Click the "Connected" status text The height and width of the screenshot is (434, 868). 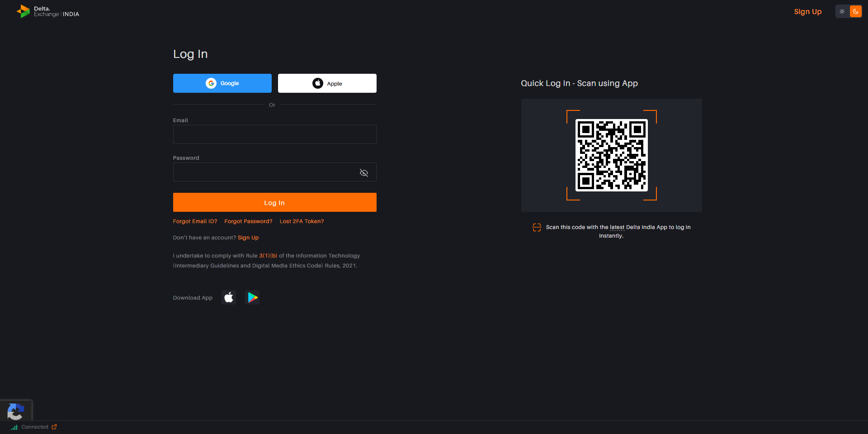(35, 427)
